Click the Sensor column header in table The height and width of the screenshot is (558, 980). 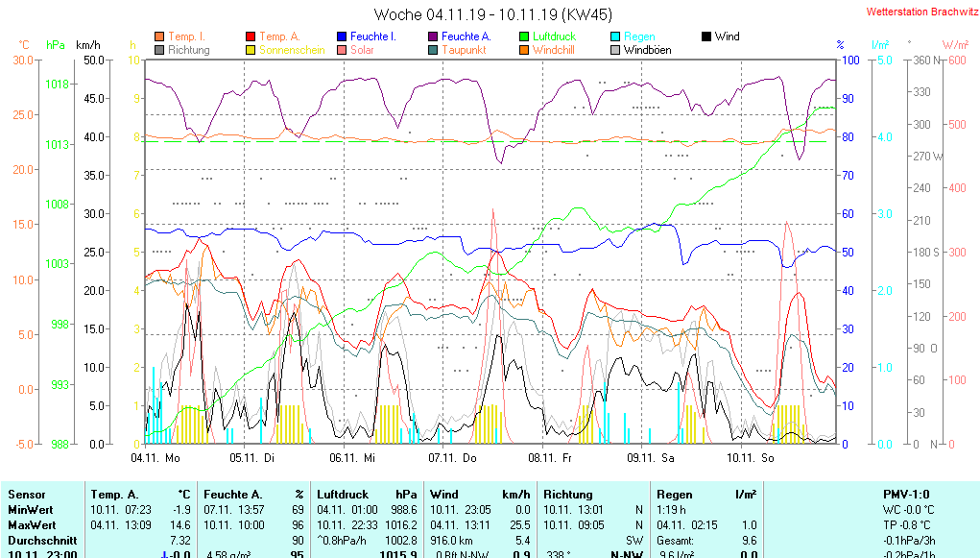(27, 494)
